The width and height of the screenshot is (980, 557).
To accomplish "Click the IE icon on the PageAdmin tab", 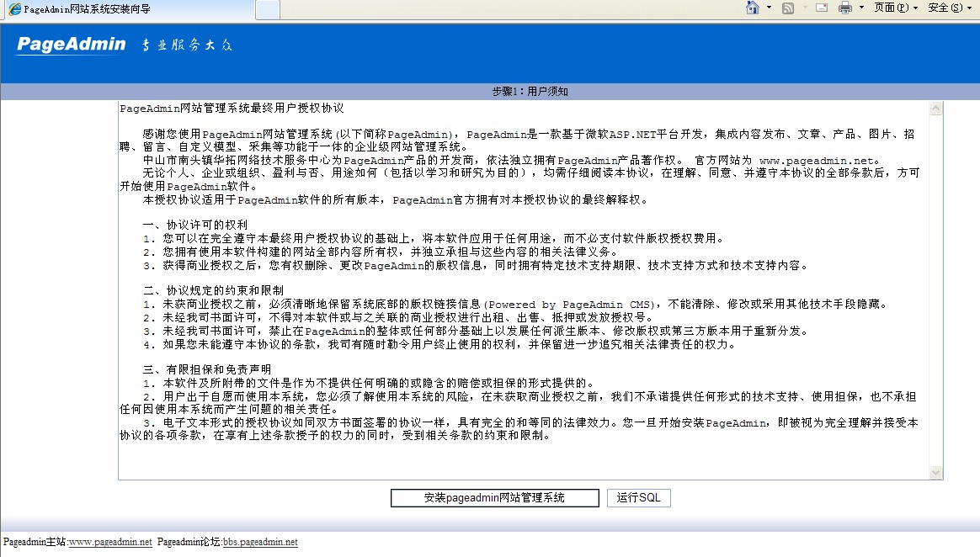I will (x=14, y=9).
